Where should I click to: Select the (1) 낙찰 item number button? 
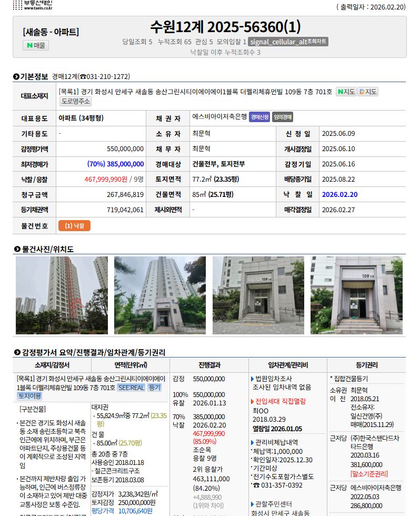(x=74, y=226)
